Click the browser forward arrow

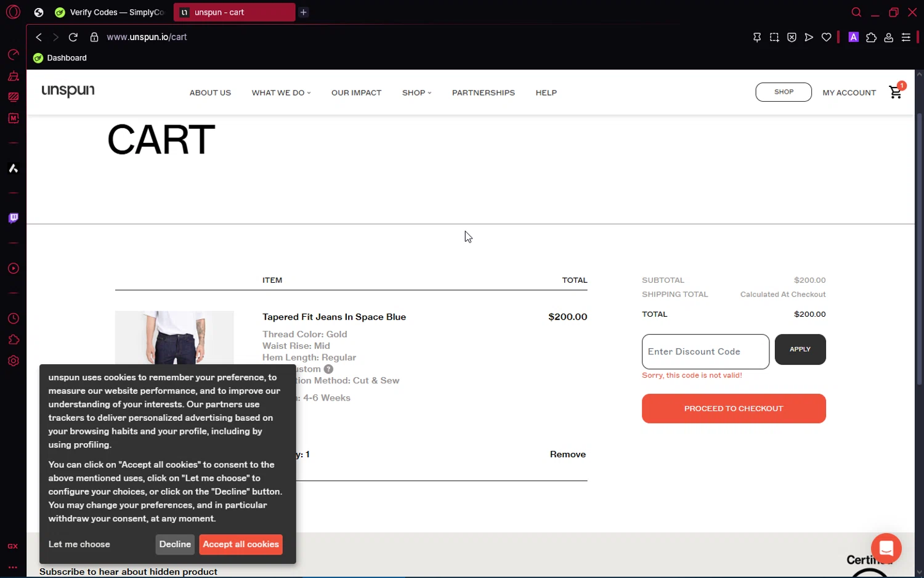click(x=55, y=37)
